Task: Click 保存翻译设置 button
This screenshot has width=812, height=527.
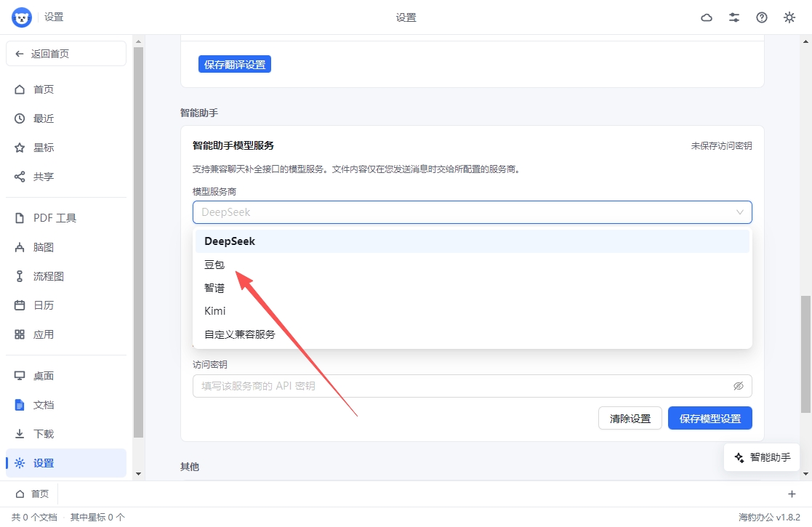Action: point(235,64)
